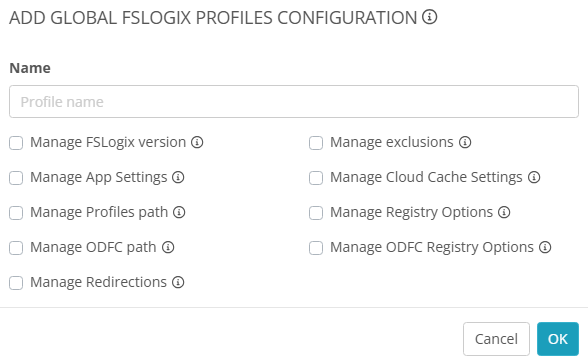Click info icon beside dialog title
588x364 pixels.
429,17
